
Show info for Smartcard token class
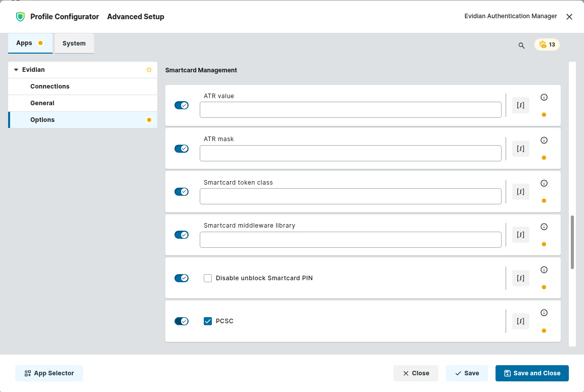pos(544,183)
